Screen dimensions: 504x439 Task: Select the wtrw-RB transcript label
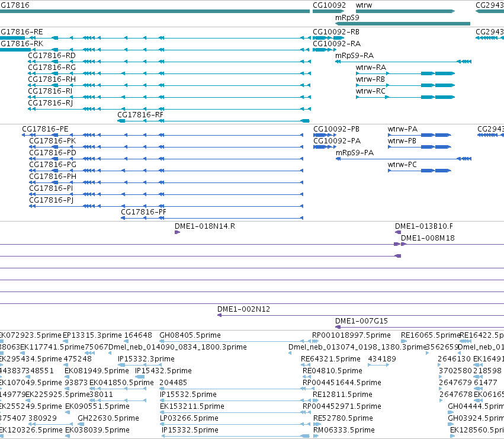pyautogui.click(x=370, y=79)
